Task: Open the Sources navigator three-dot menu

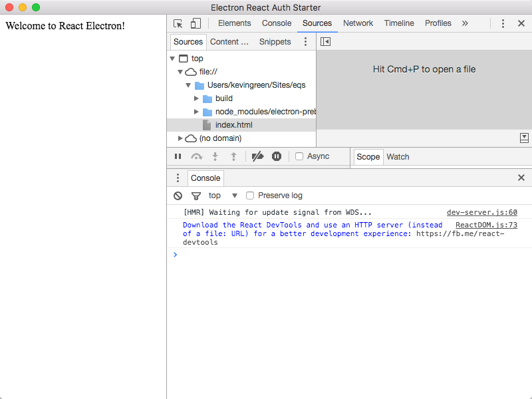Action: [305, 42]
